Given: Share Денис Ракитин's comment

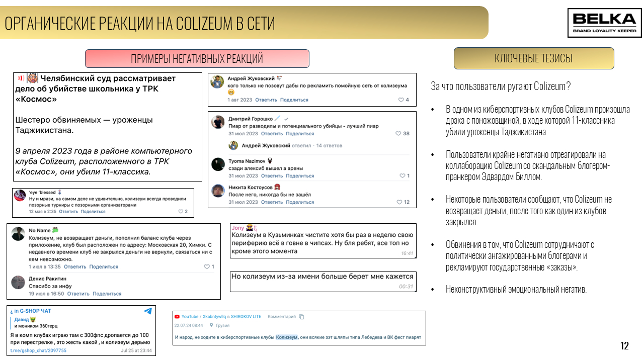Looking at the screenshot, I should 107,294.
